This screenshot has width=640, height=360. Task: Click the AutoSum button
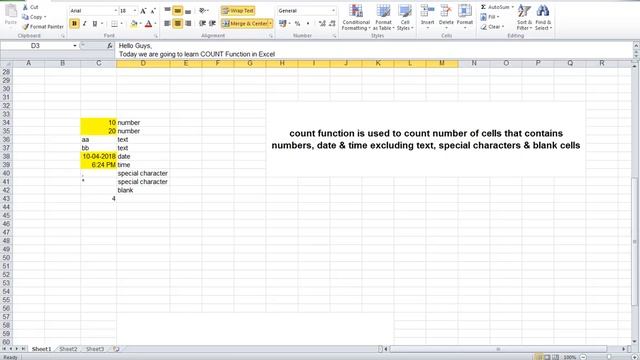495,7
